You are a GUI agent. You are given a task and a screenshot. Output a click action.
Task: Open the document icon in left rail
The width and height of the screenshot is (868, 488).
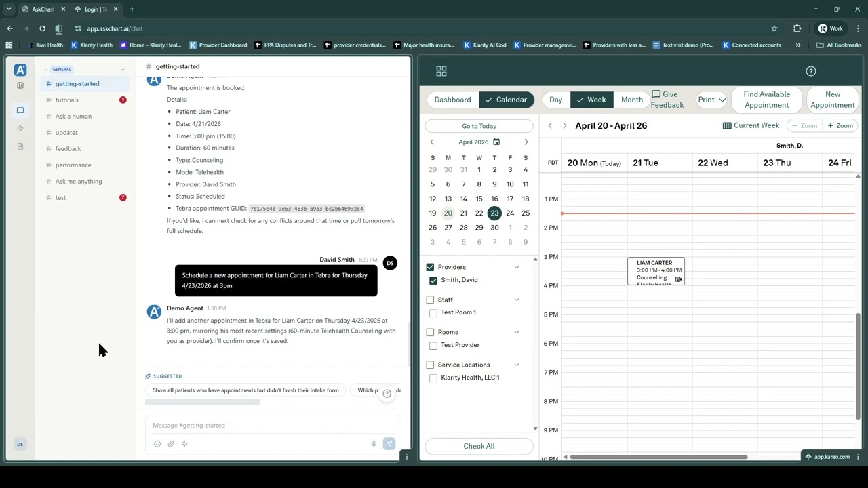point(20,146)
